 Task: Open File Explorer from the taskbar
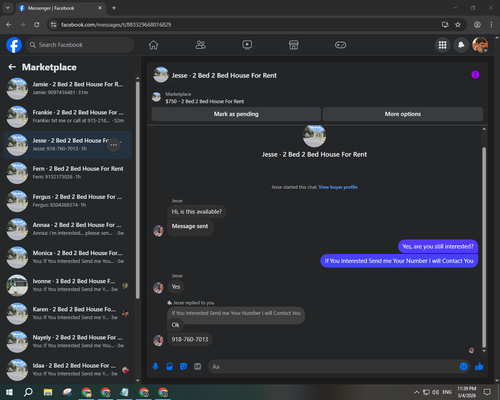48,392
